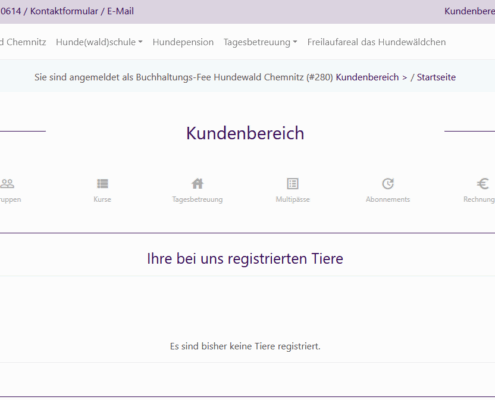
Task: Click the Chemnitz navigation item
Action: coord(23,42)
